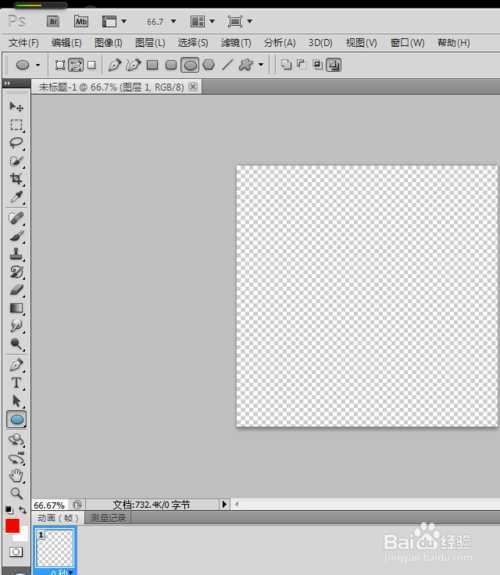Select the Dodge tool
This screenshot has height=575, width=500.
[16, 344]
